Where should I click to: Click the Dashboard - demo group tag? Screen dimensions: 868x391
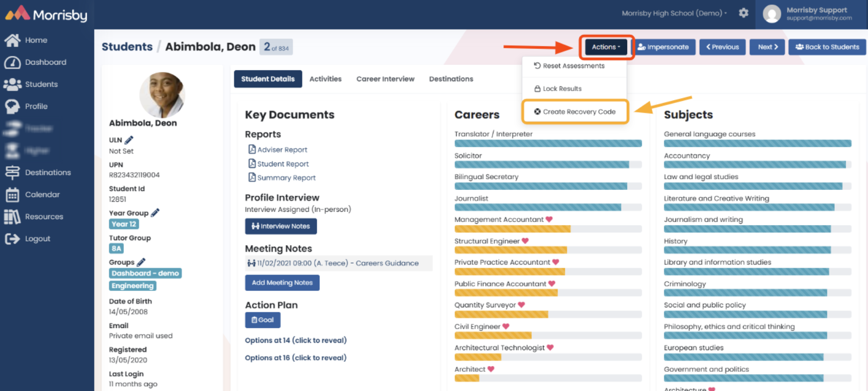(x=145, y=273)
